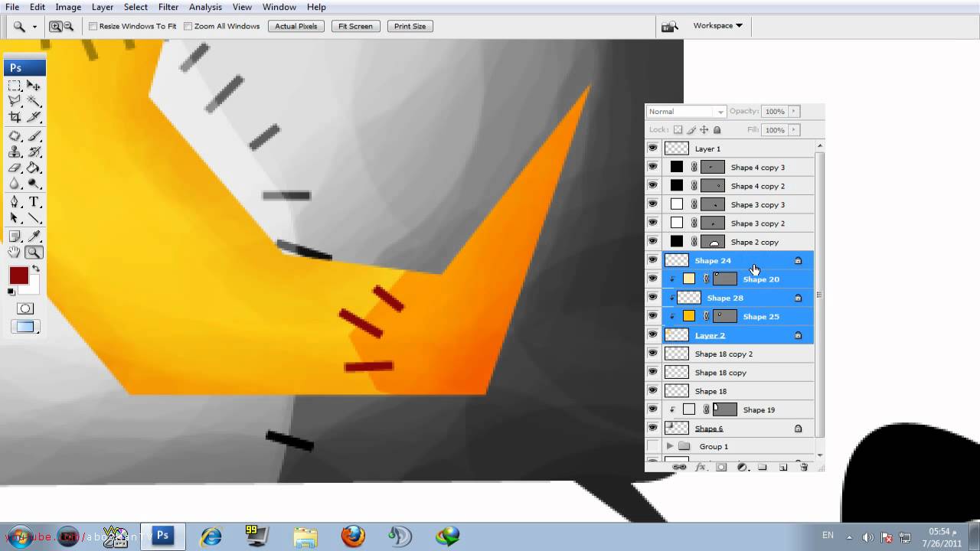Open the Opacity slider arrow

794,112
